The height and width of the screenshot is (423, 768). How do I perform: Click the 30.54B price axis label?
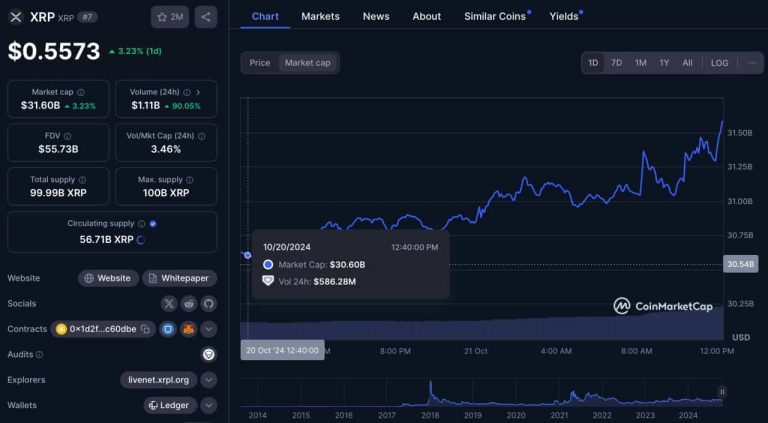click(740, 264)
